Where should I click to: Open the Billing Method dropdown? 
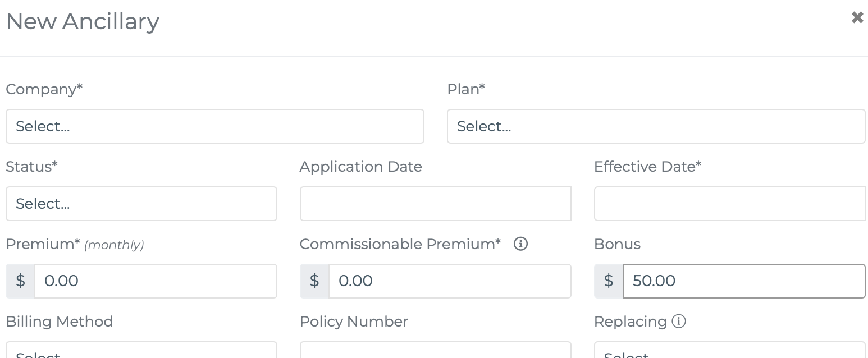click(x=141, y=350)
